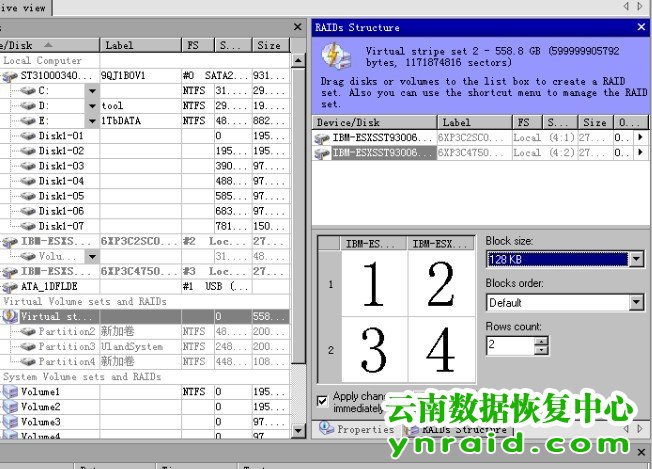This screenshot has height=469, width=652.
Task: Click the C: partition drive icon
Action: click(x=29, y=90)
